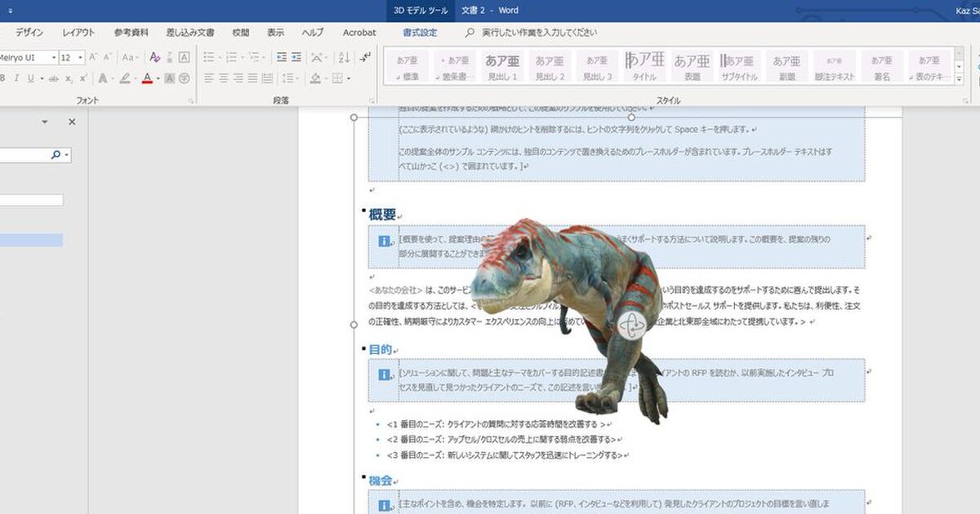
Task: Apply the 見出し 1 style
Action: (502, 67)
